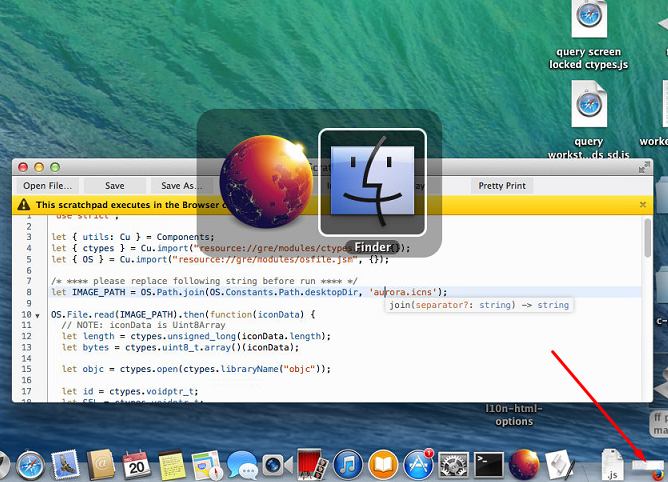The image size is (668, 482).
Task: Open Safari from the Dock
Action: (30, 466)
